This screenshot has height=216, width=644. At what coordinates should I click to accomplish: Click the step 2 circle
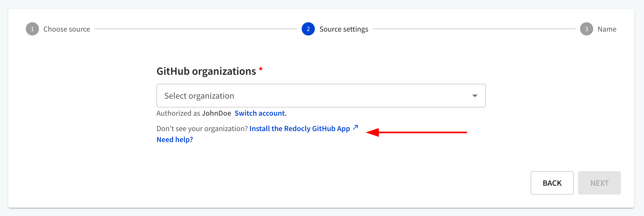coord(308,29)
